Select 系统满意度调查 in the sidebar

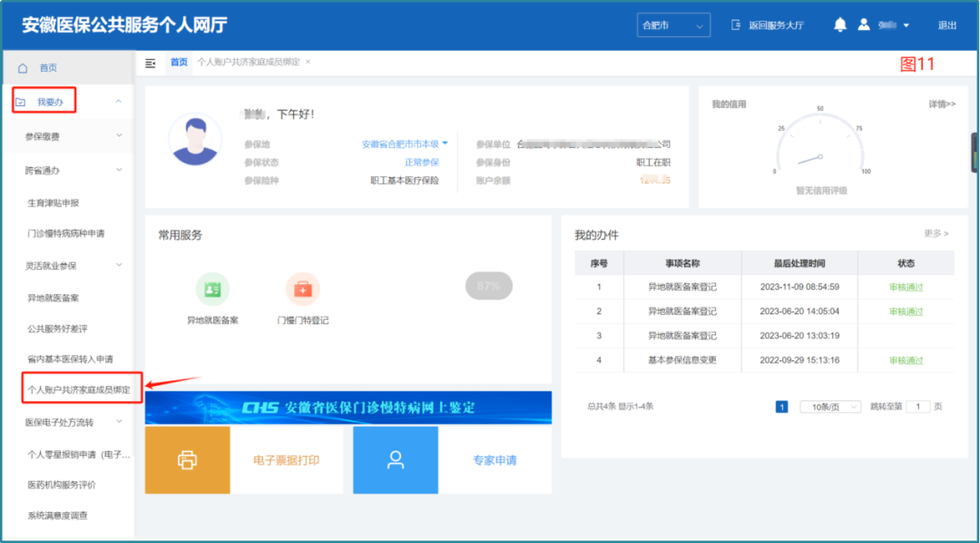(57, 516)
